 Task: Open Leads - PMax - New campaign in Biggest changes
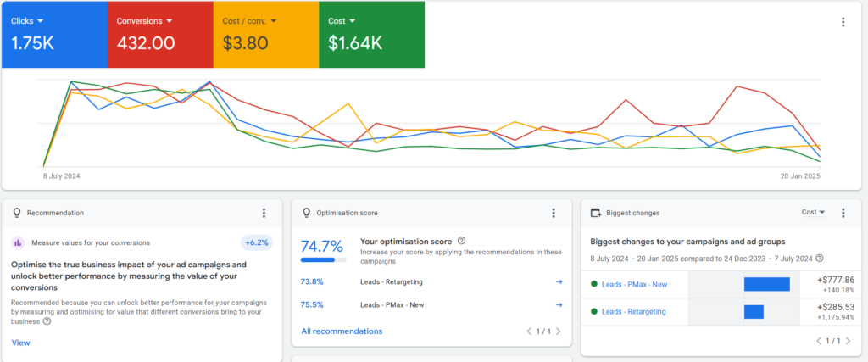pyautogui.click(x=634, y=284)
